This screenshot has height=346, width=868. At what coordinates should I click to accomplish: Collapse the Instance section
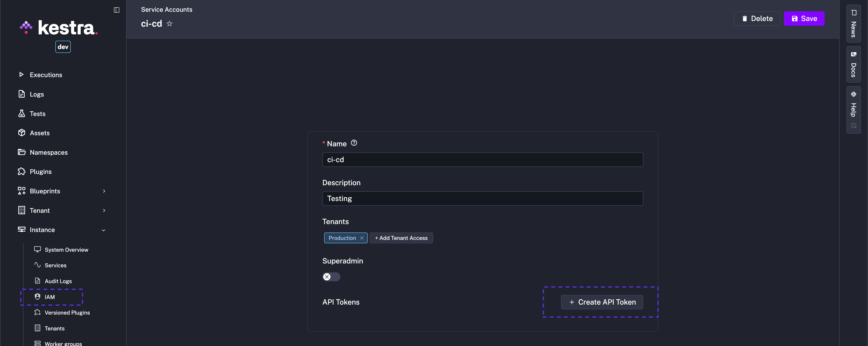104,230
